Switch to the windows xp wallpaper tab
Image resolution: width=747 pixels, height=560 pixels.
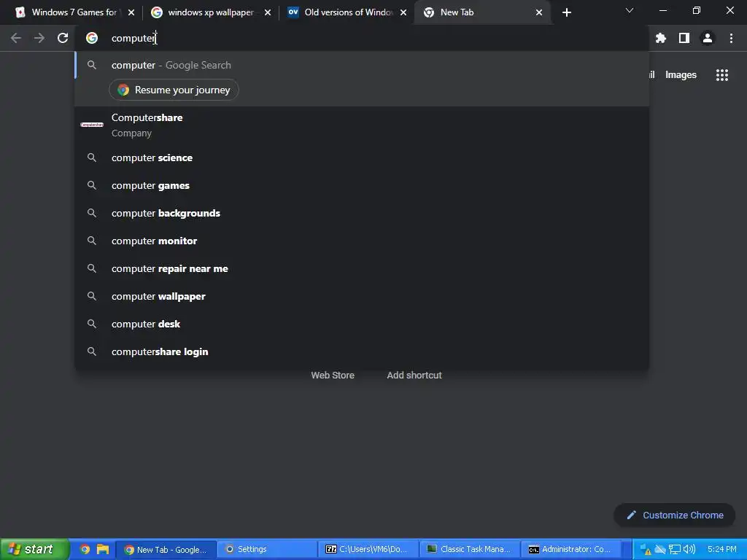210,12
